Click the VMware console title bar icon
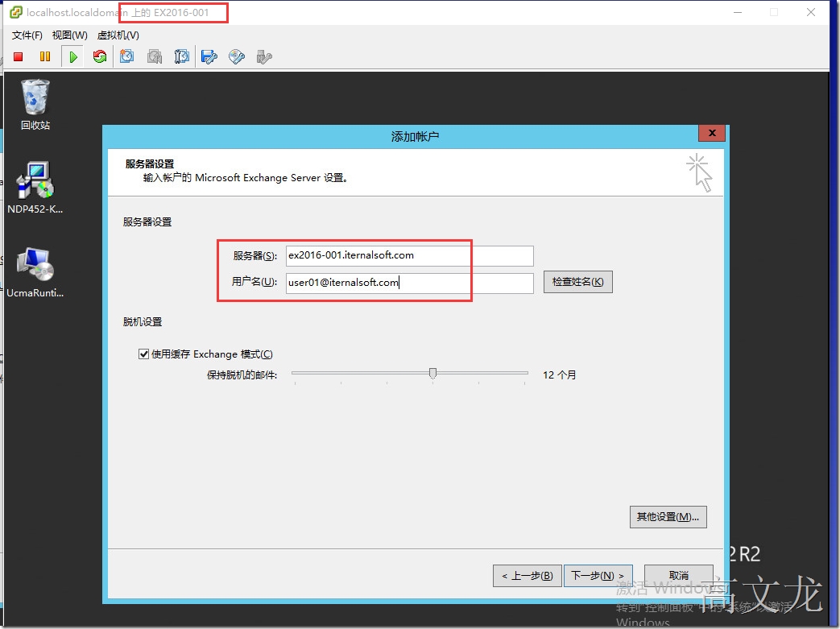Image resolution: width=840 pixels, height=629 pixels. 16,12
